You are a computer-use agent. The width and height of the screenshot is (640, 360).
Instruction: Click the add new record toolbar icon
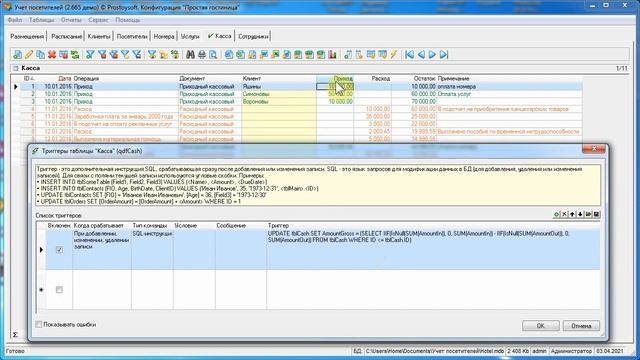(x=17, y=55)
